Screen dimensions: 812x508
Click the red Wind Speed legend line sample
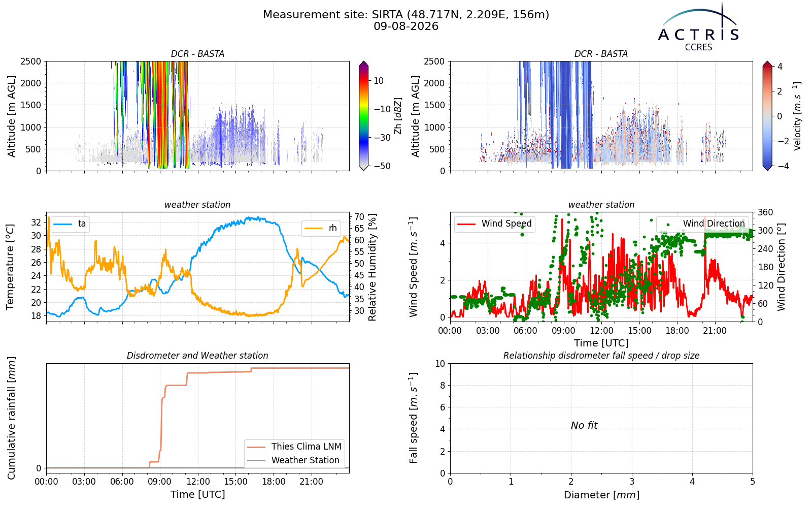coord(466,224)
